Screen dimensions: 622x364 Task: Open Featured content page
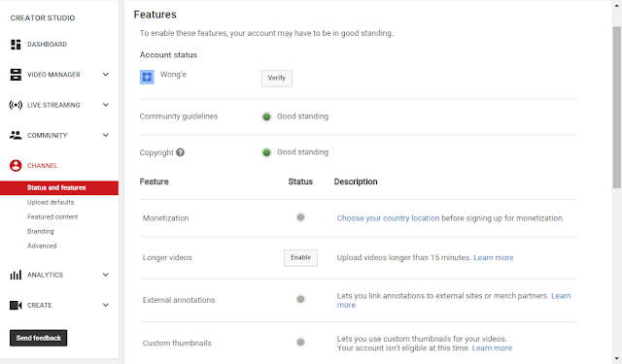click(x=52, y=217)
